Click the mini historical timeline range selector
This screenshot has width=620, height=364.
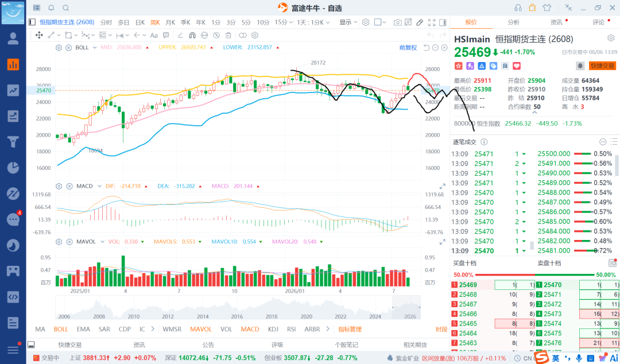pos(406,307)
